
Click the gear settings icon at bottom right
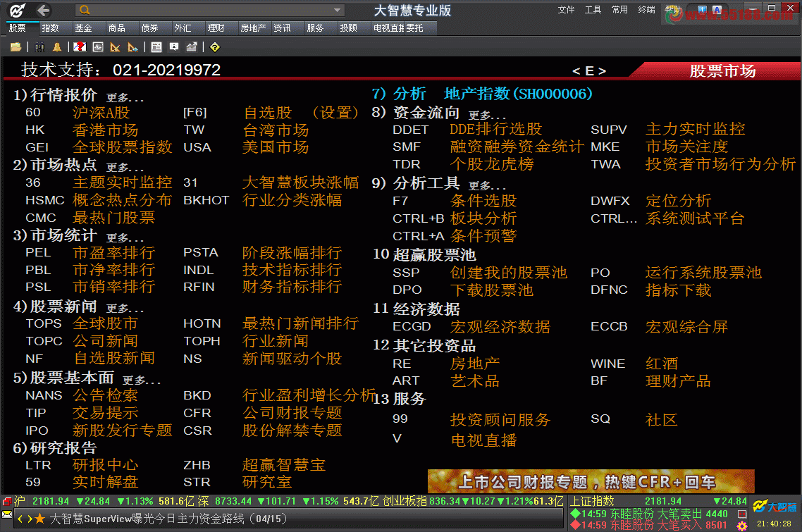[x=742, y=526]
